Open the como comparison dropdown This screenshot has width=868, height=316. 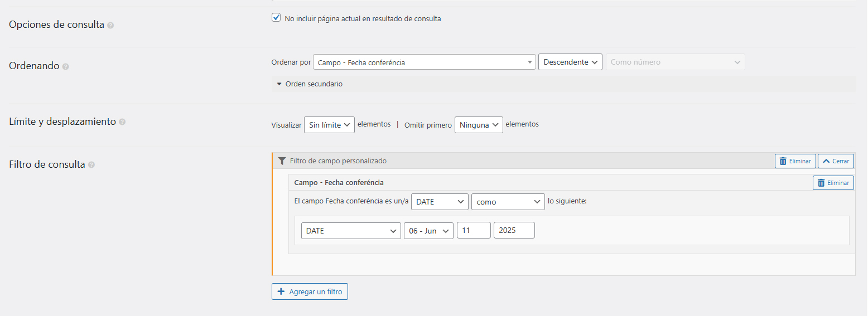click(x=508, y=202)
